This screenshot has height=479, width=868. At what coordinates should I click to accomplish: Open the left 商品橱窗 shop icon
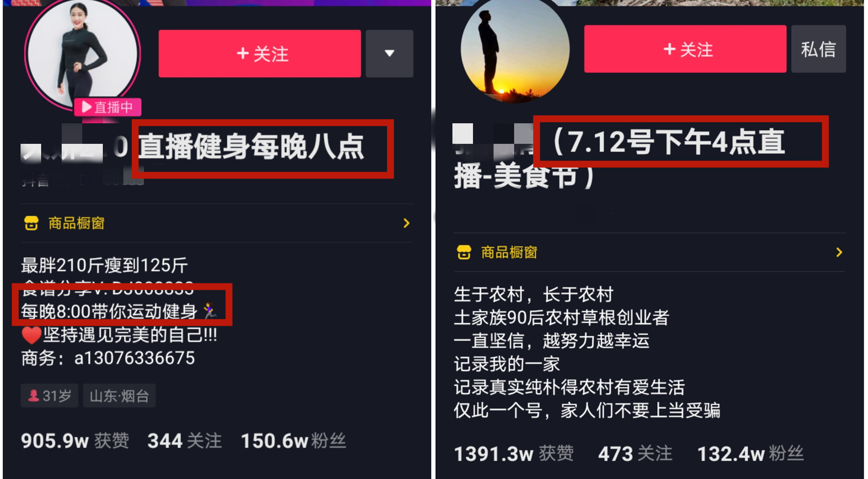(31, 223)
